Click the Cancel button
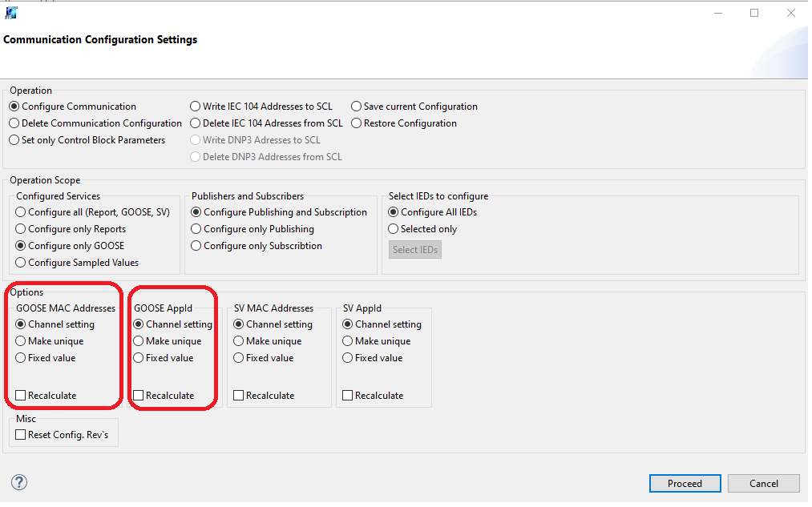Viewport: 812px width, 507px height. 763,484
